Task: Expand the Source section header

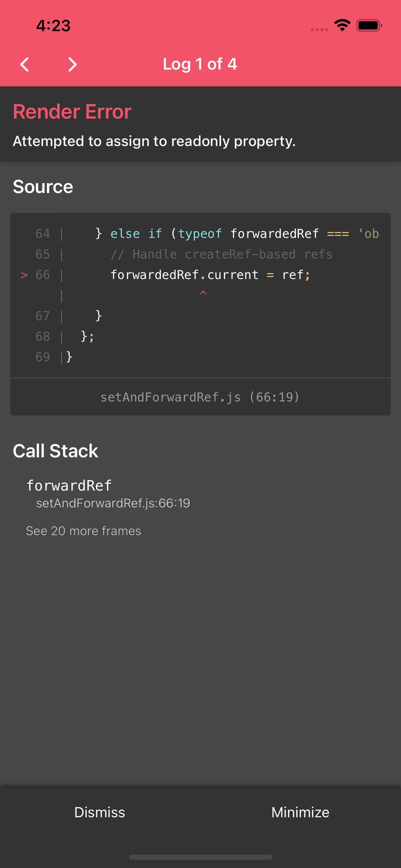Action: [x=43, y=186]
